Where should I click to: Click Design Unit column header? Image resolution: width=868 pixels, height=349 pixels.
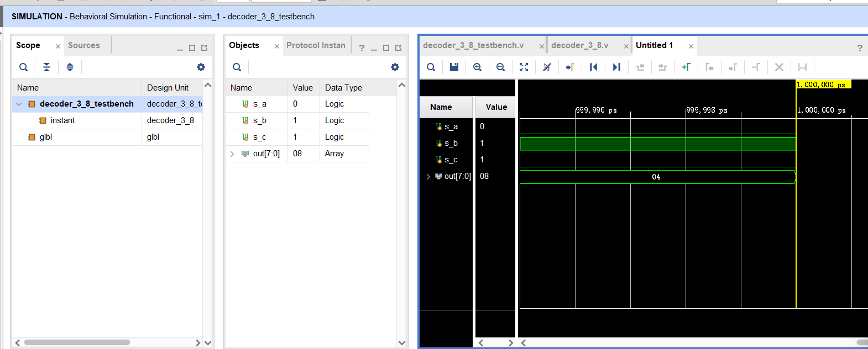pyautogui.click(x=172, y=87)
